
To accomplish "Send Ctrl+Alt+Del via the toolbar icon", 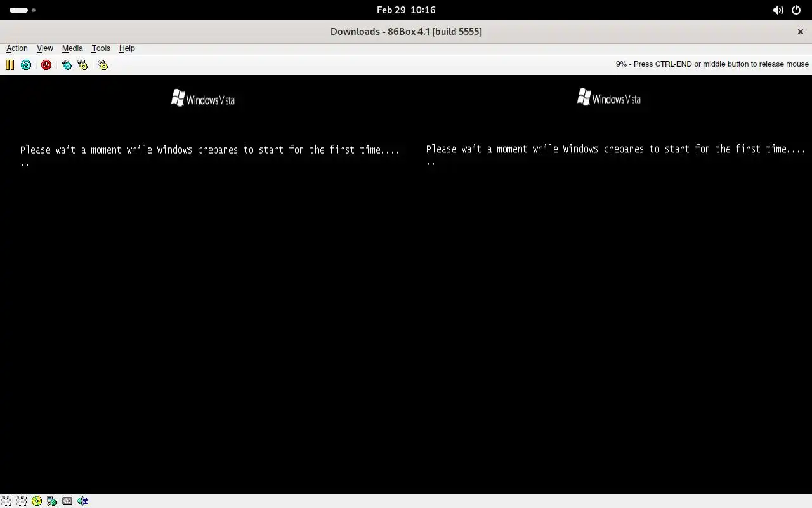I will (67, 65).
